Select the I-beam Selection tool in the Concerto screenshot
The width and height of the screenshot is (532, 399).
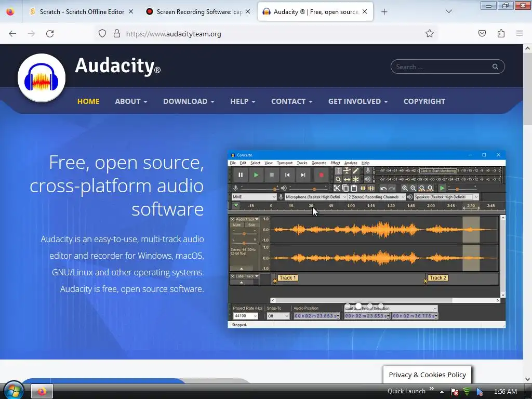tap(338, 170)
